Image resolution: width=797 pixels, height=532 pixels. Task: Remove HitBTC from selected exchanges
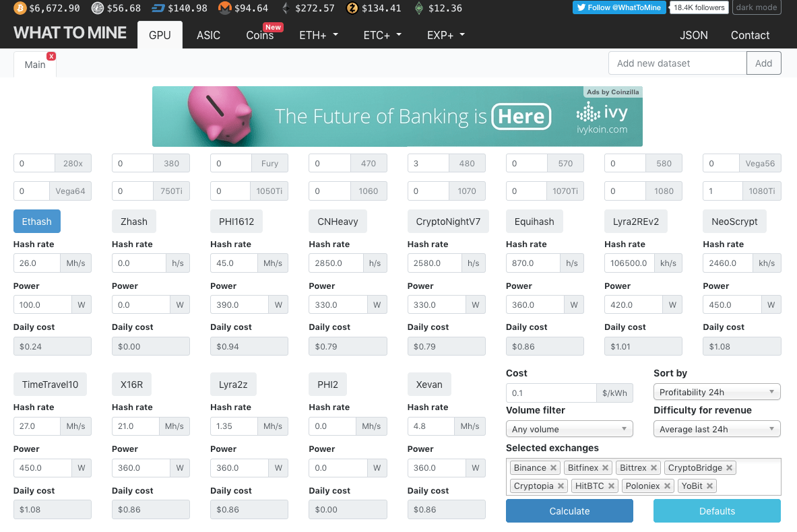pyautogui.click(x=612, y=486)
